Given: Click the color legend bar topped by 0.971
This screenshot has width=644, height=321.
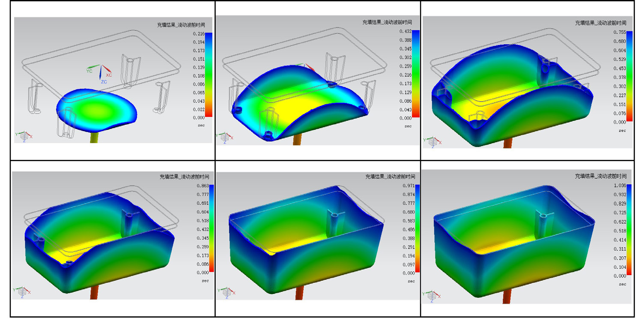Looking at the screenshot, I should tap(417, 228).
